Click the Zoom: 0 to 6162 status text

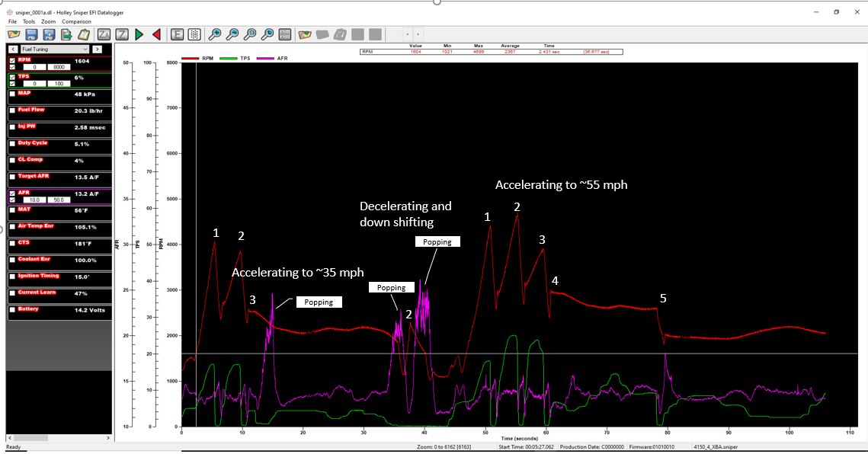point(444,447)
